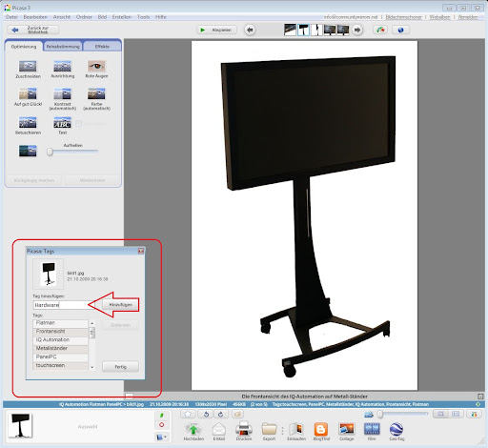
Task: Click the Aufhellen slider handle
Action: tap(50, 152)
